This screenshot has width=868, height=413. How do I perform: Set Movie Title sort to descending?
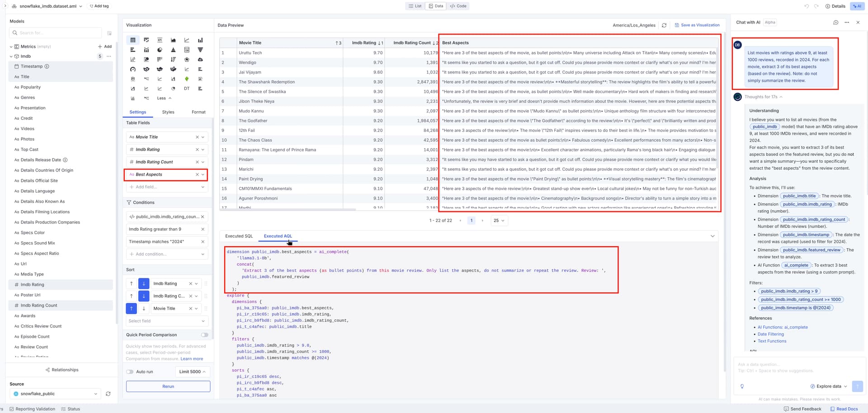point(144,309)
